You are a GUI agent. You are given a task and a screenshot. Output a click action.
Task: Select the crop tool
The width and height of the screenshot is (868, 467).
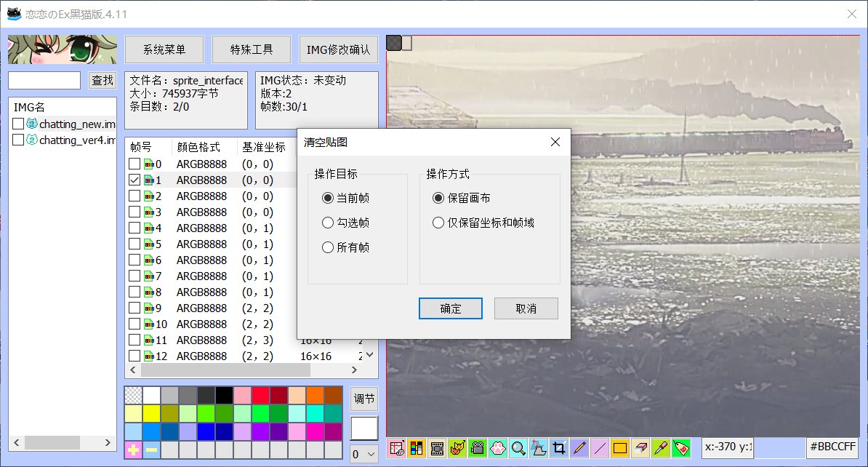[559, 448]
